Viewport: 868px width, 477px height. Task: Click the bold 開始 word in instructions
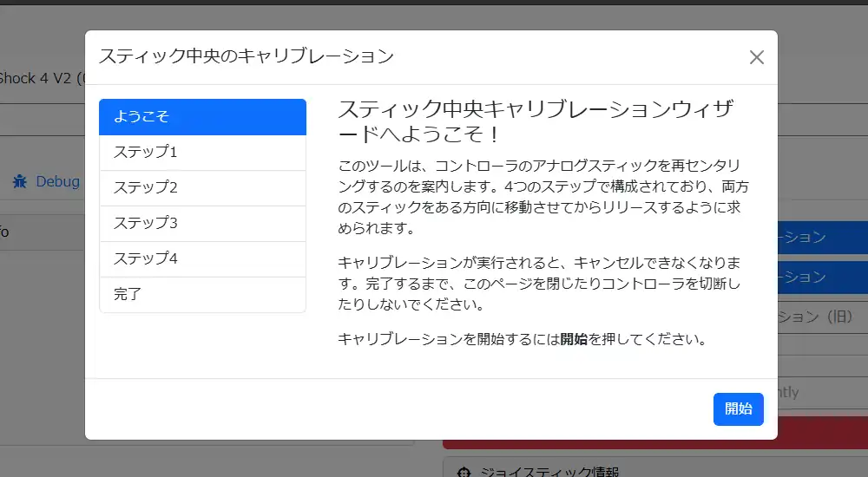(x=574, y=338)
